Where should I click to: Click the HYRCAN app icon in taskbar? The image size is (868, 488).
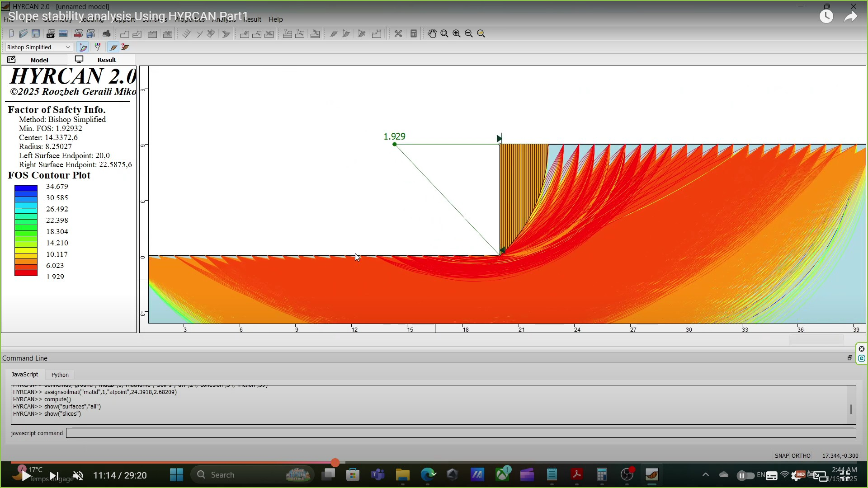tap(651, 475)
